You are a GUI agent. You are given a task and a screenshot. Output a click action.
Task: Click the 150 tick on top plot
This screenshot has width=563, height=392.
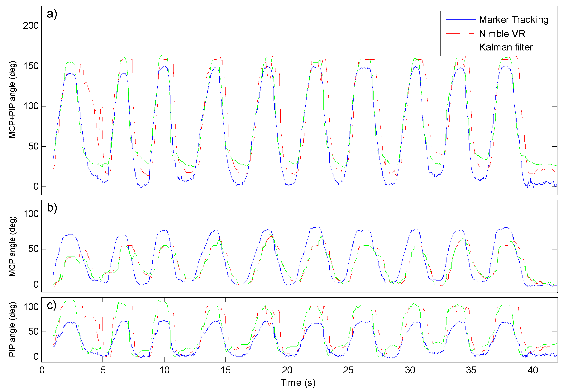[31, 66]
